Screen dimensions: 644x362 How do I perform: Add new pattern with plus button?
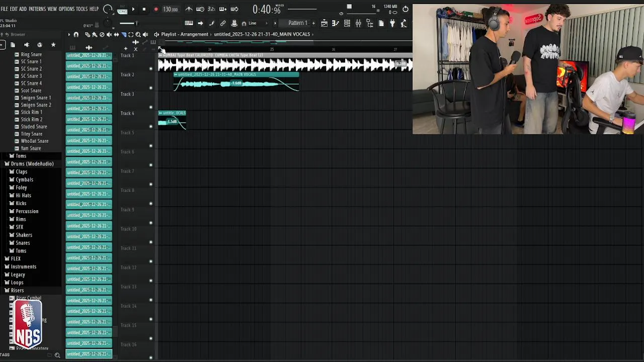[313, 23]
